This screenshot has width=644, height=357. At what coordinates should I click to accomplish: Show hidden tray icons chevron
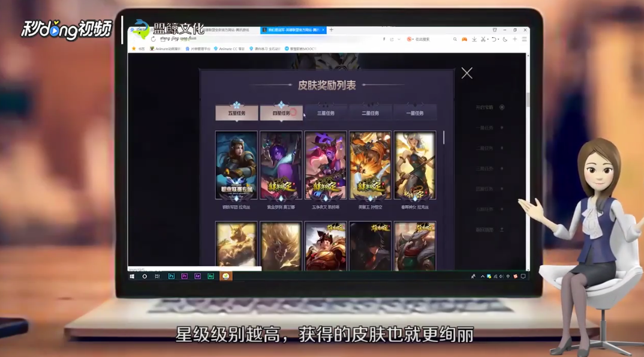pyautogui.click(x=483, y=277)
